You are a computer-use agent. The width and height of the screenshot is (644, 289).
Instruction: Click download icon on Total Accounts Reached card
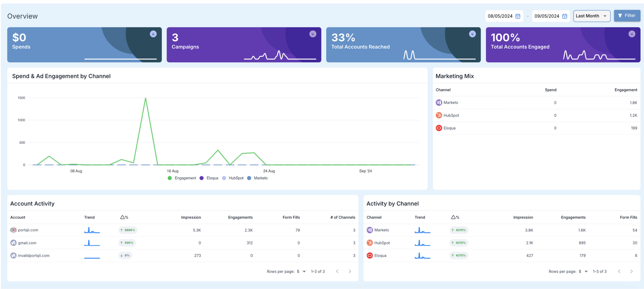coord(472,34)
